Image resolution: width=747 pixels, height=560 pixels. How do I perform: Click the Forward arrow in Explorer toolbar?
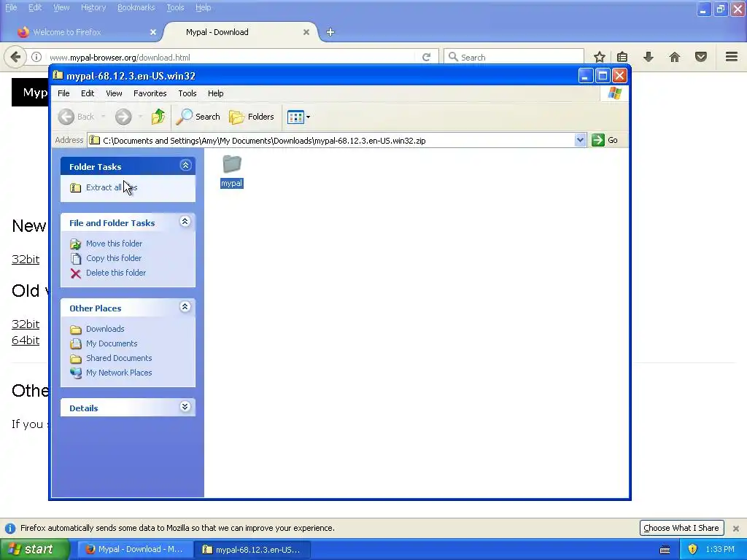click(123, 117)
